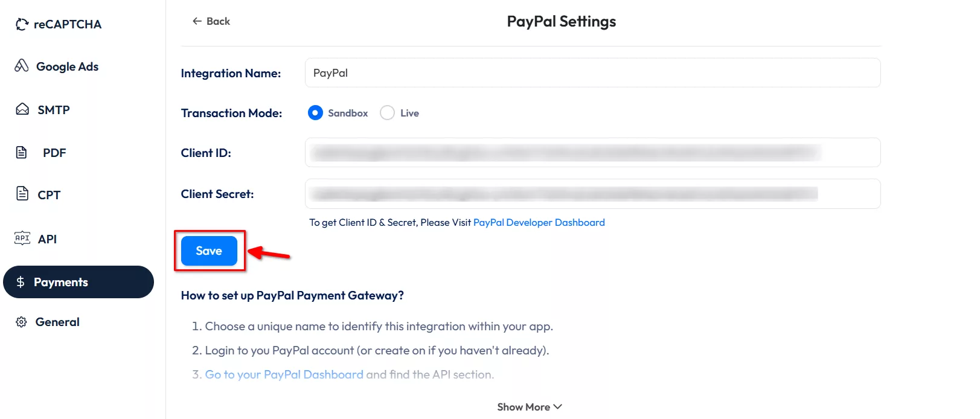The image size is (980, 419).
Task: Open the Google Ads menu item
Action: coord(67,66)
